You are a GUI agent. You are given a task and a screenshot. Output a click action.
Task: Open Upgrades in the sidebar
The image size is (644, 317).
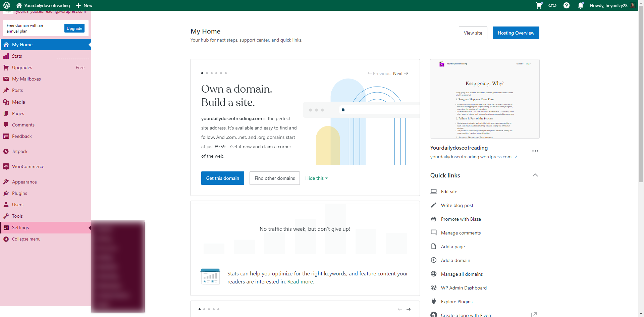[46, 67]
